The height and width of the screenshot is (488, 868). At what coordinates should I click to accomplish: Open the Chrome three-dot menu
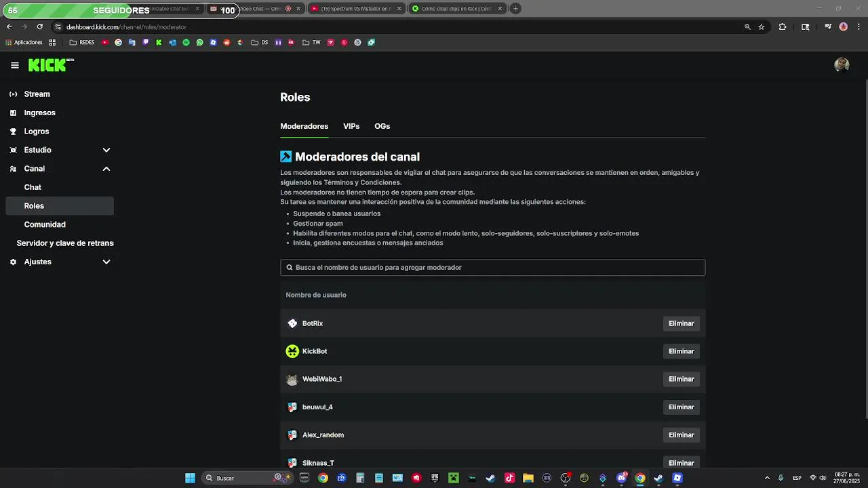(x=858, y=27)
